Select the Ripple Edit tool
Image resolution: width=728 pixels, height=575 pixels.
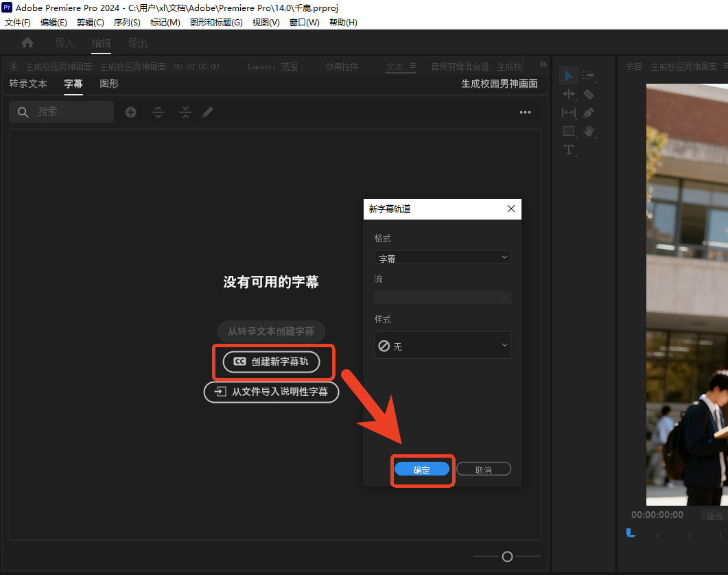[x=568, y=94]
